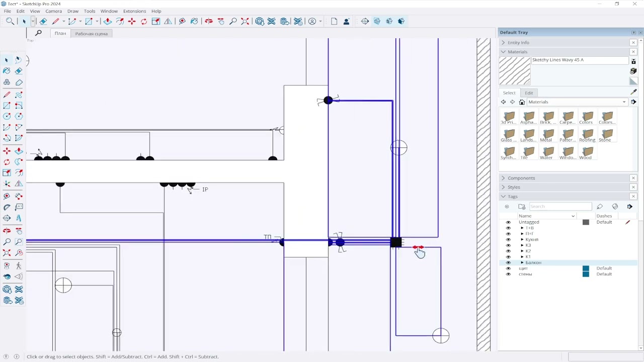
Task: Activate the Move tool in top toolbar
Action: point(132,21)
